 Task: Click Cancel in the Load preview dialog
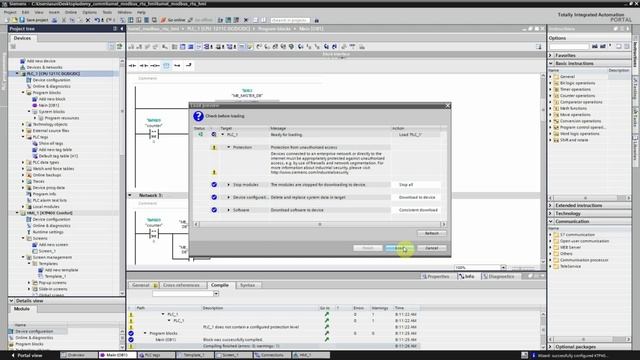coord(431,248)
